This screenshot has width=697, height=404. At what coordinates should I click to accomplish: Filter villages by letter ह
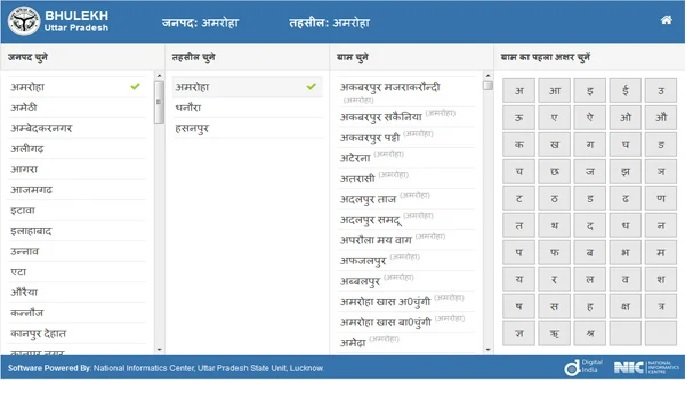(x=590, y=306)
